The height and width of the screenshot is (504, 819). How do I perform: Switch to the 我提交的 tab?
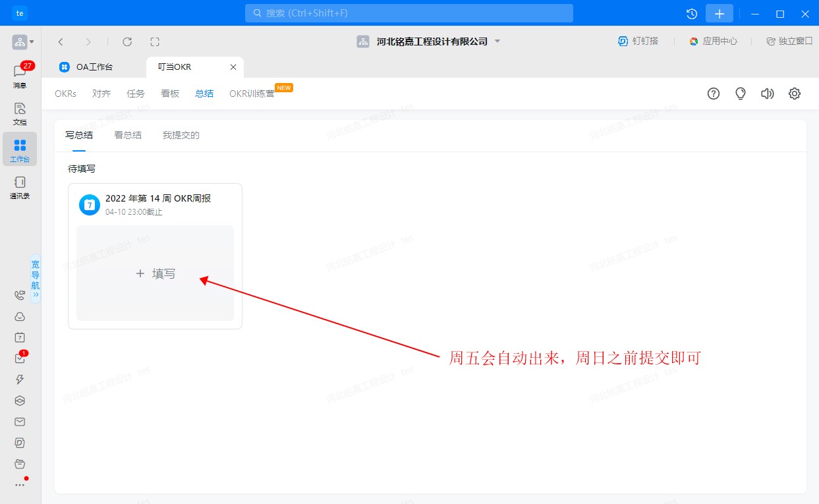[x=181, y=135]
